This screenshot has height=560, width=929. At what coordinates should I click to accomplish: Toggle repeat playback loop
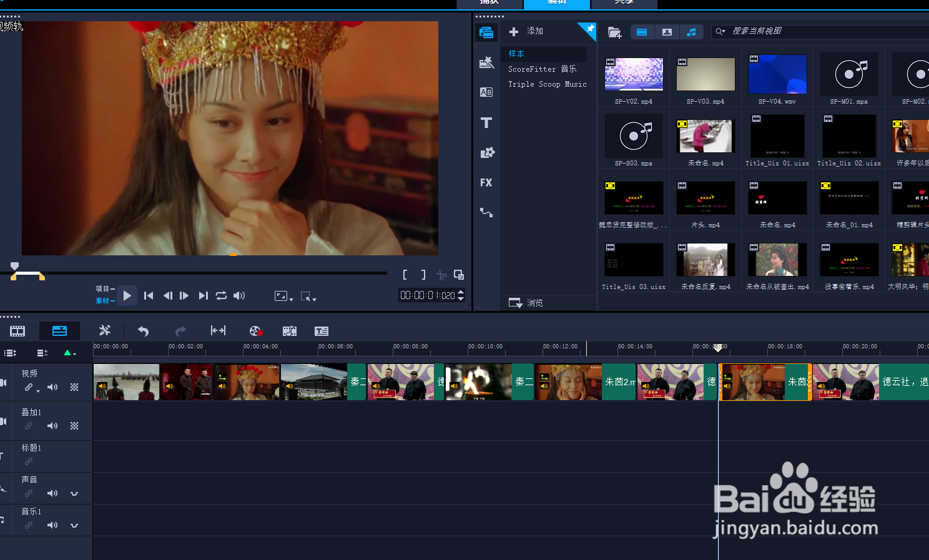point(221,296)
